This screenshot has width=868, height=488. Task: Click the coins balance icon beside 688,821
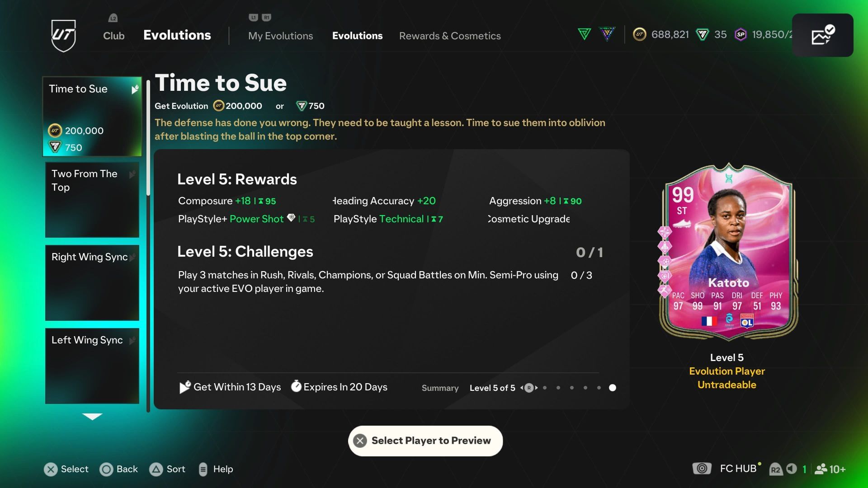coord(639,34)
